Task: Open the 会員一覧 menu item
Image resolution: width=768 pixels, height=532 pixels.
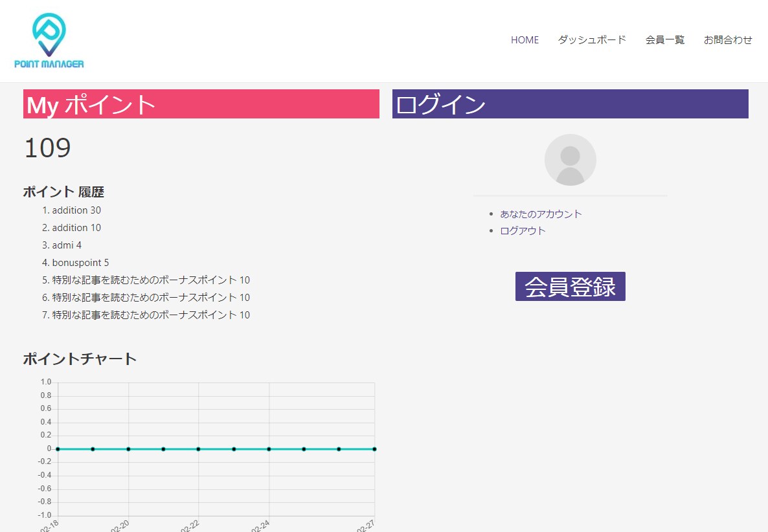Action: pos(664,40)
